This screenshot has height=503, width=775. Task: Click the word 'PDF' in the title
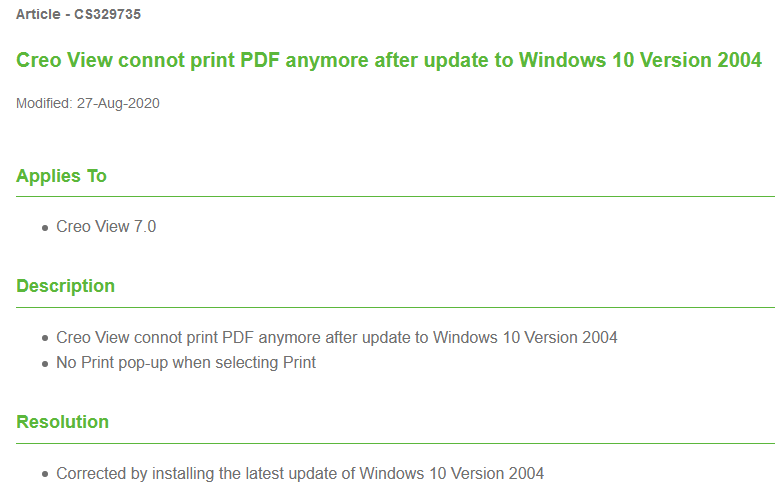(x=259, y=60)
